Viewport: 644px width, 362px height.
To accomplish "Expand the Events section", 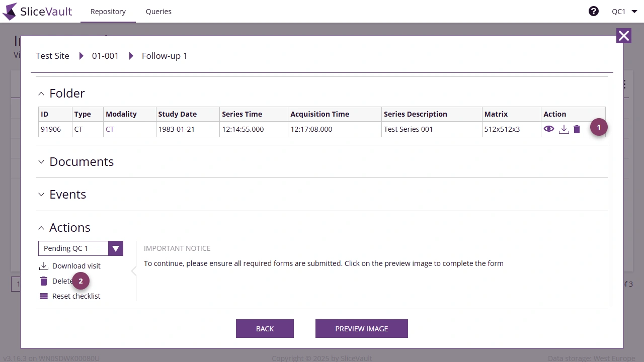I will point(41,195).
